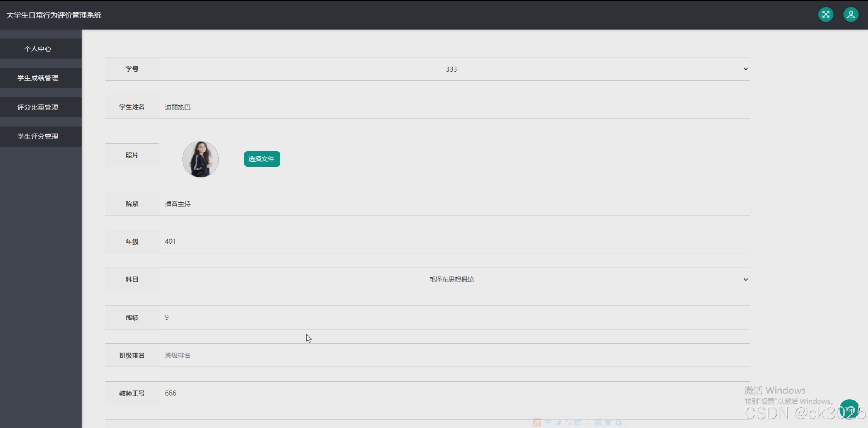Open 评分比重管理 in the sidebar
This screenshot has height=428, width=868.
point(38,107)
